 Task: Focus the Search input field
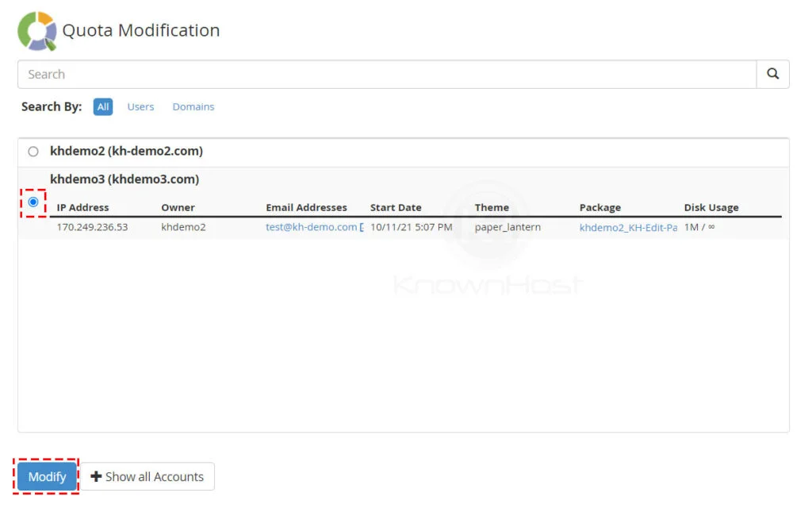coord(387,74)
